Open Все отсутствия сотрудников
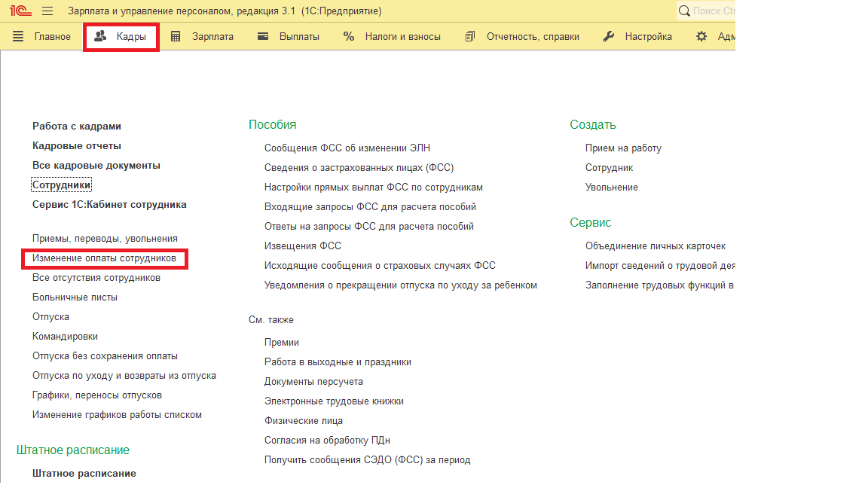The image size is (868, 488). (x=96, y=278)
